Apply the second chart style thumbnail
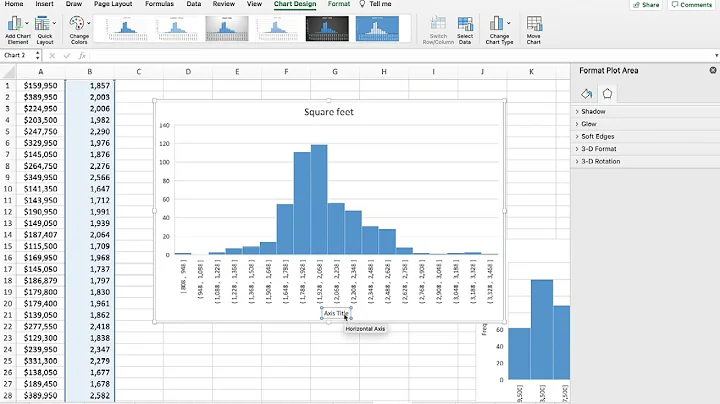The height and width of the screenshot is (404, 720). point(177,29)
